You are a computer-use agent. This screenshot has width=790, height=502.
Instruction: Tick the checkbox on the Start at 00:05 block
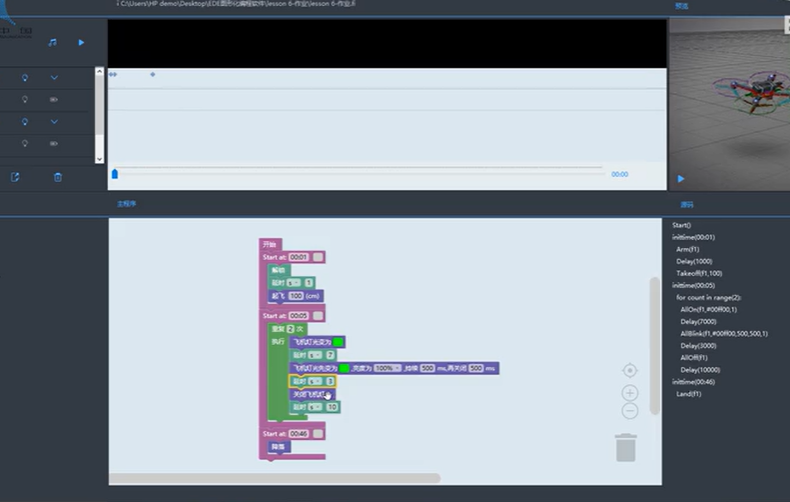point(318,316)
